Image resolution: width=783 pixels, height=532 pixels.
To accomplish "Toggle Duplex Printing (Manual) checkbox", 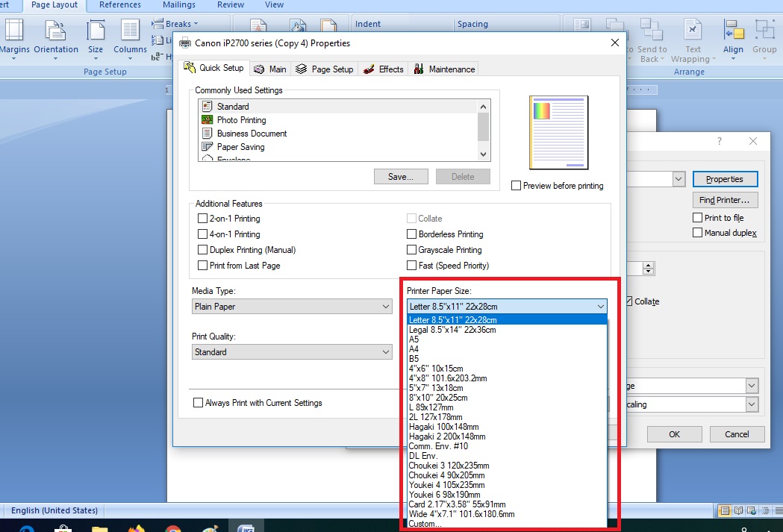I will pyautogui.click(x=203, y=249).
